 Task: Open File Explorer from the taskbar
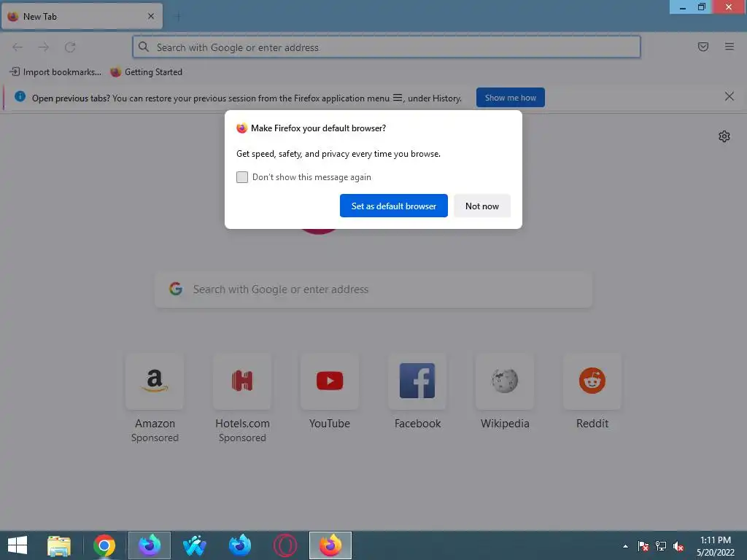pyautogui.click(x=59, y=545)
